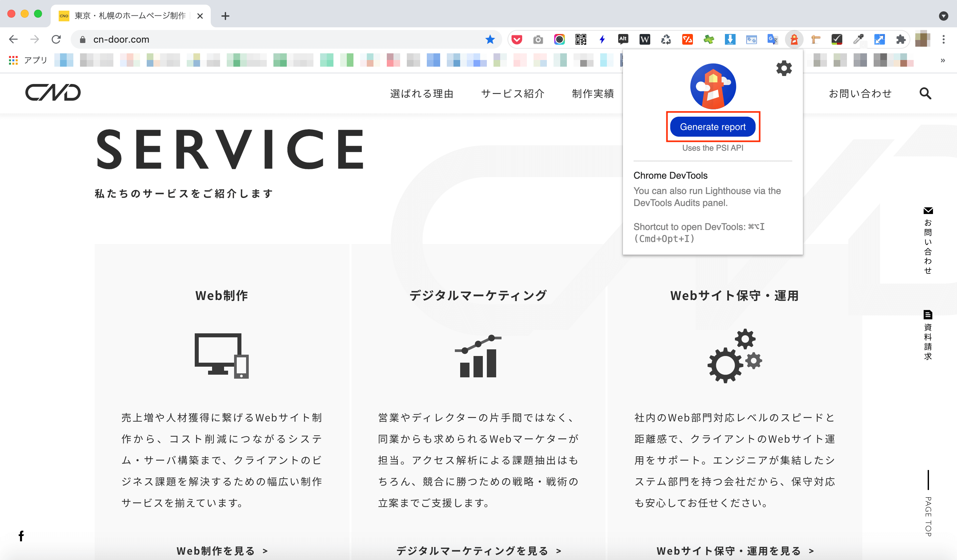Go back to previous page
This screenshot has width=957, height=560.
13,39
